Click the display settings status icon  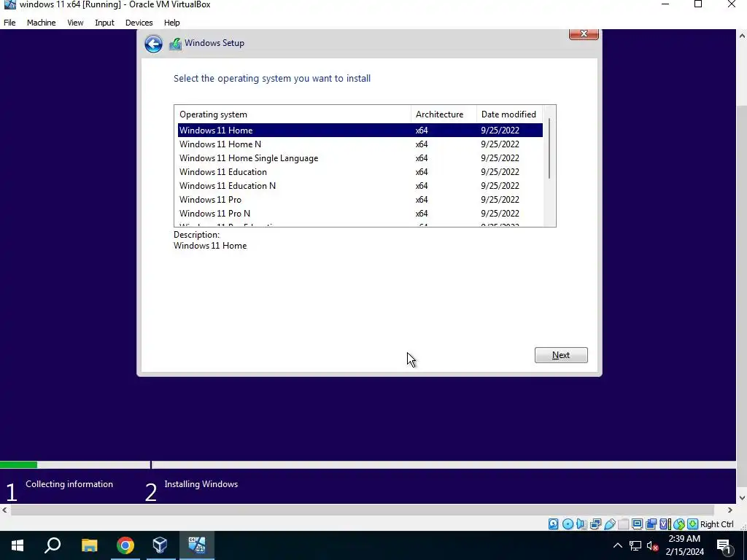pos(637,524)
